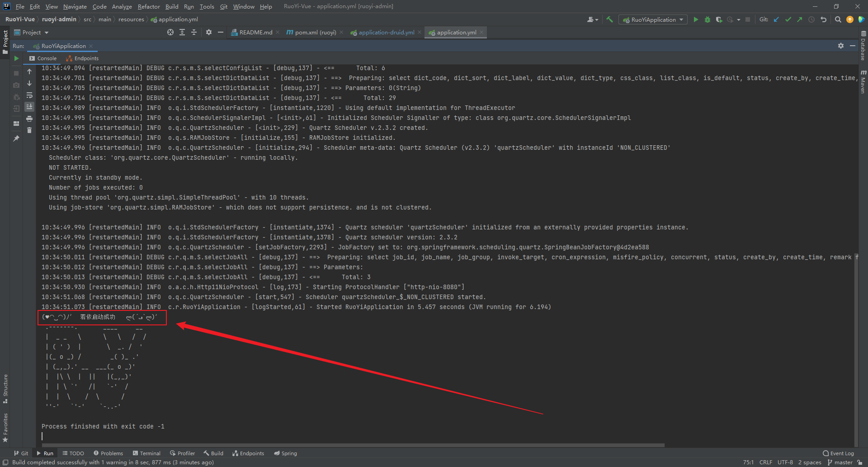This screenshot has height=467, width=868.
Task: Open RuoYiApplication run configuration dropdown
Action: point(653,19)
